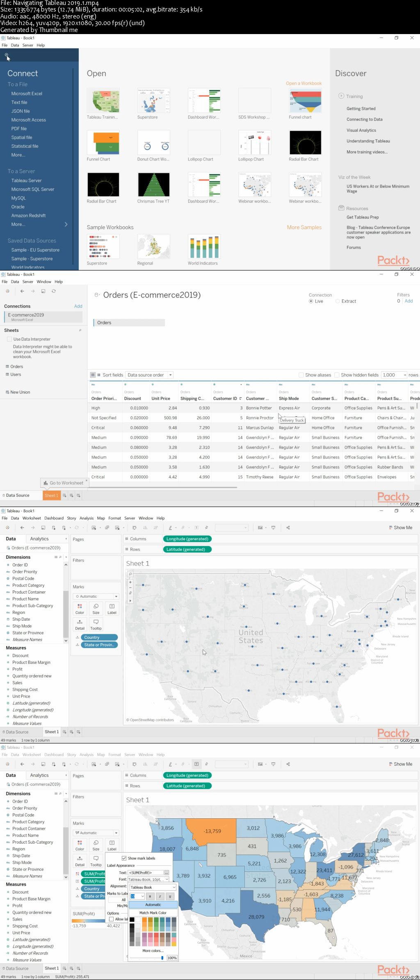Open the font size 10 dropdown
Screen dimensions: 420x980
(x=137, y=896)
